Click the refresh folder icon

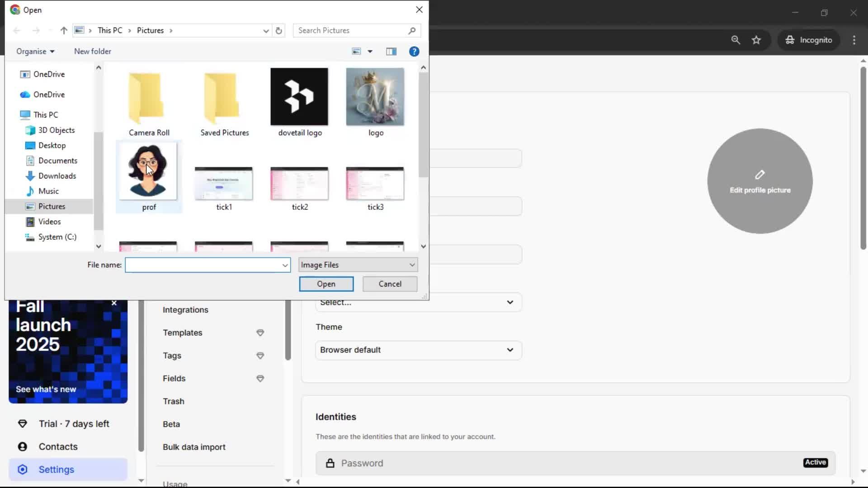279,31
